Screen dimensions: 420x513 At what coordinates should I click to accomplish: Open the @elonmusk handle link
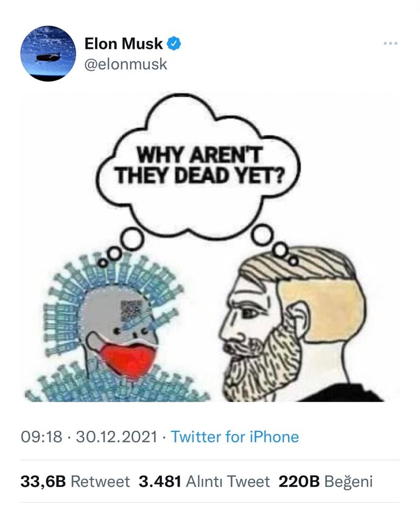point(126,64)
